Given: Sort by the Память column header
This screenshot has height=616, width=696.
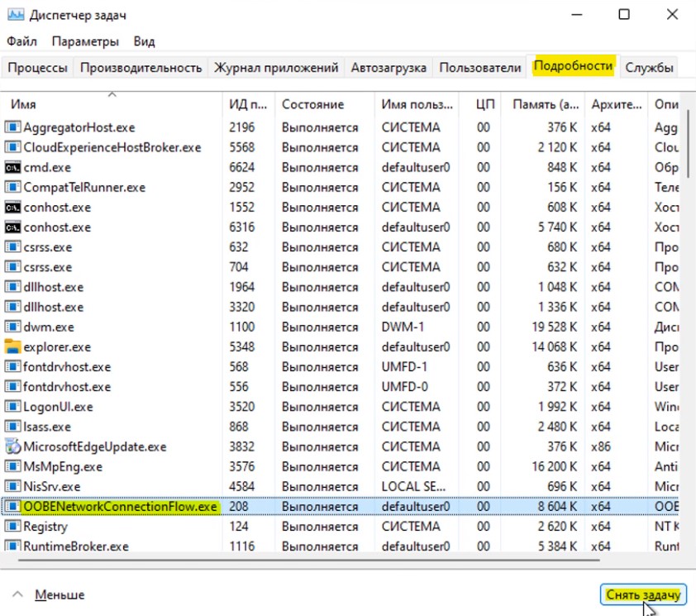Looking at the screenshot, I should (543, 104).
